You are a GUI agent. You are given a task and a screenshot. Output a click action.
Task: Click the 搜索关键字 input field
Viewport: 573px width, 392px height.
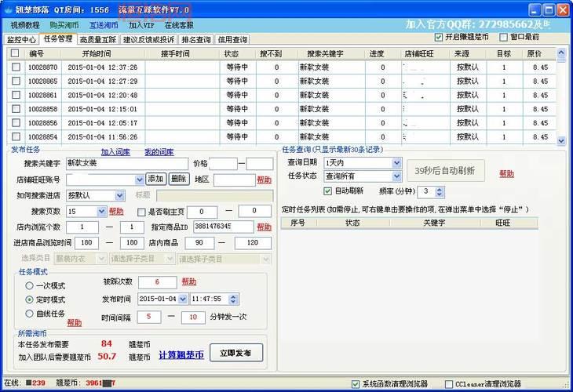tap(126, 163)
